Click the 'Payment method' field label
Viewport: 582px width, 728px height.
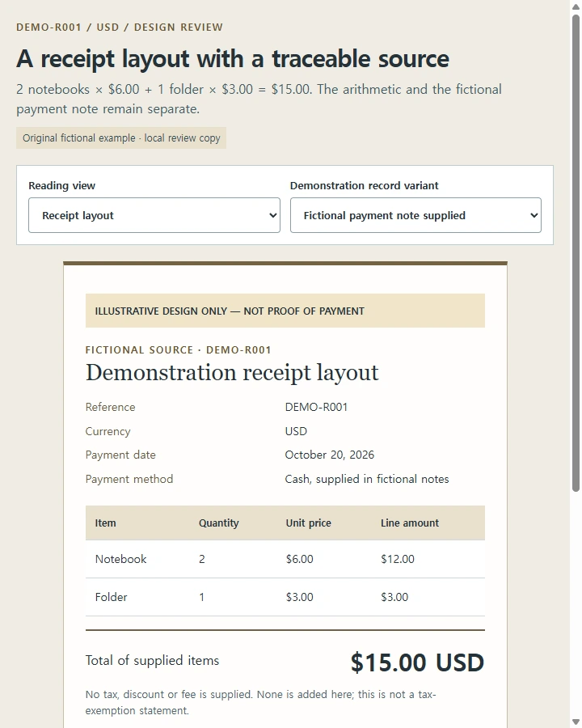[129, 479]
